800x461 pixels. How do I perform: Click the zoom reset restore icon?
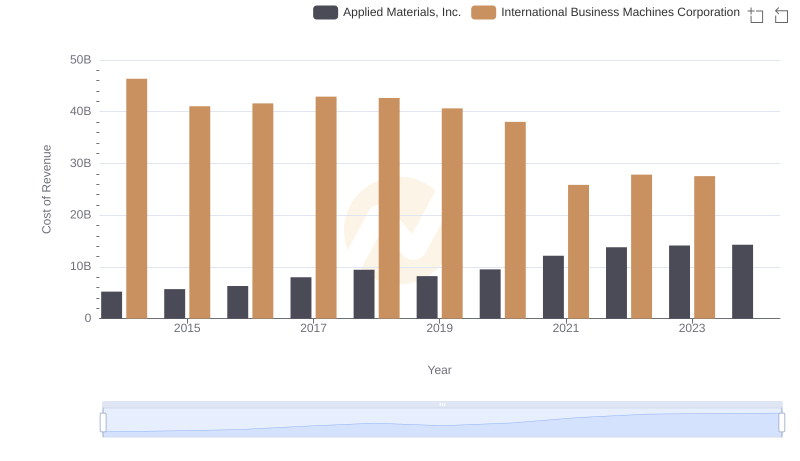pyautogui.click(x=781, y=15)
